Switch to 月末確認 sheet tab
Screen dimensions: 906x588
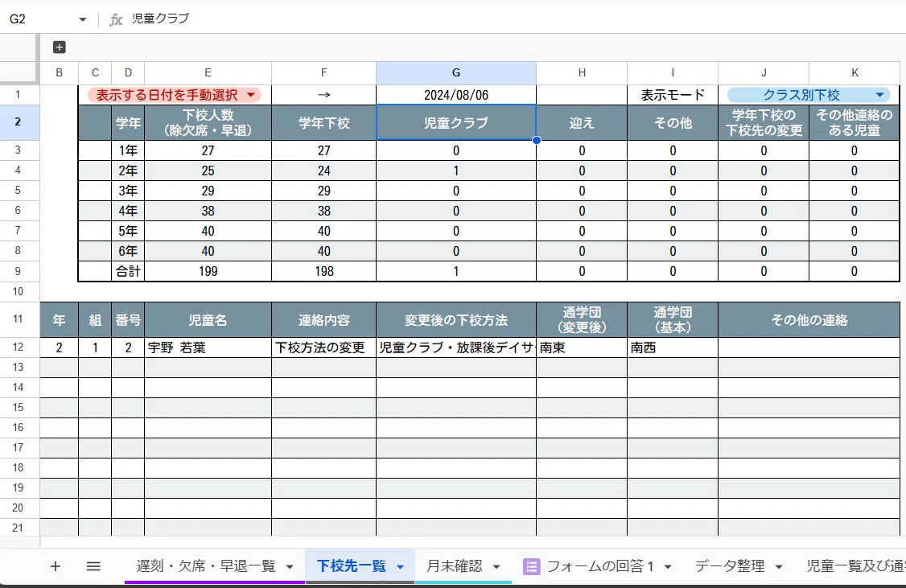point(454,566)
